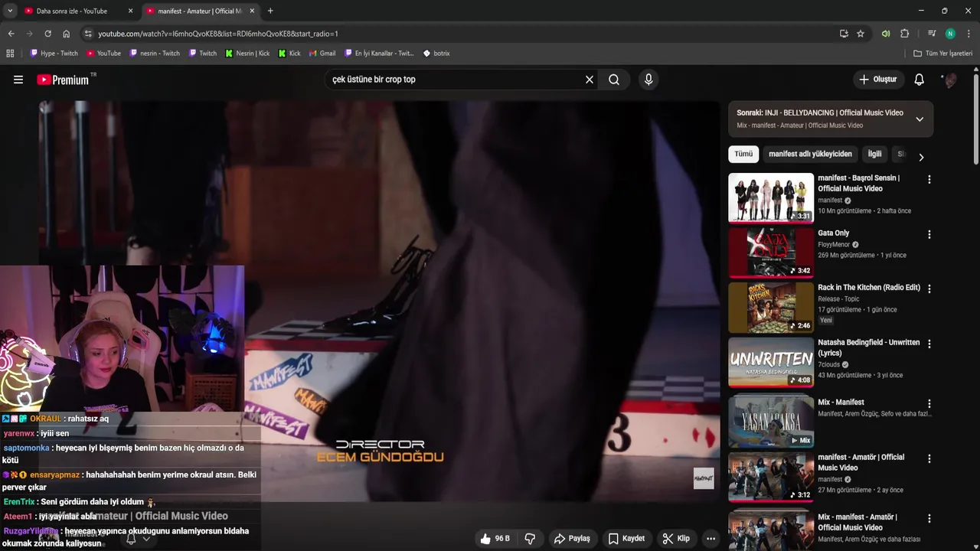Open options menu for Gata Only video
This screenshot has width=980, height=551.
click(x=929, y=235)
